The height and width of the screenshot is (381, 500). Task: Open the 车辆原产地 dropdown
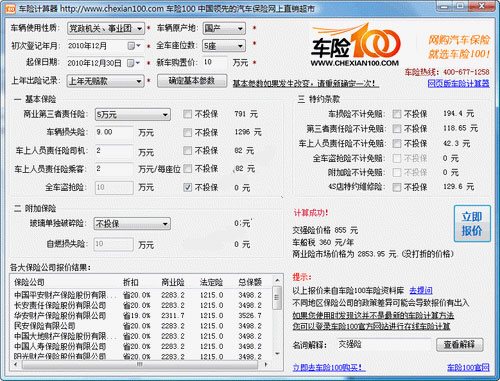click(224, 29)
